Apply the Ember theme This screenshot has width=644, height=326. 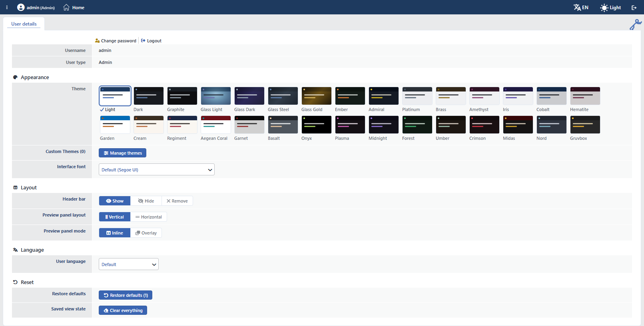[x=350, y=96]
